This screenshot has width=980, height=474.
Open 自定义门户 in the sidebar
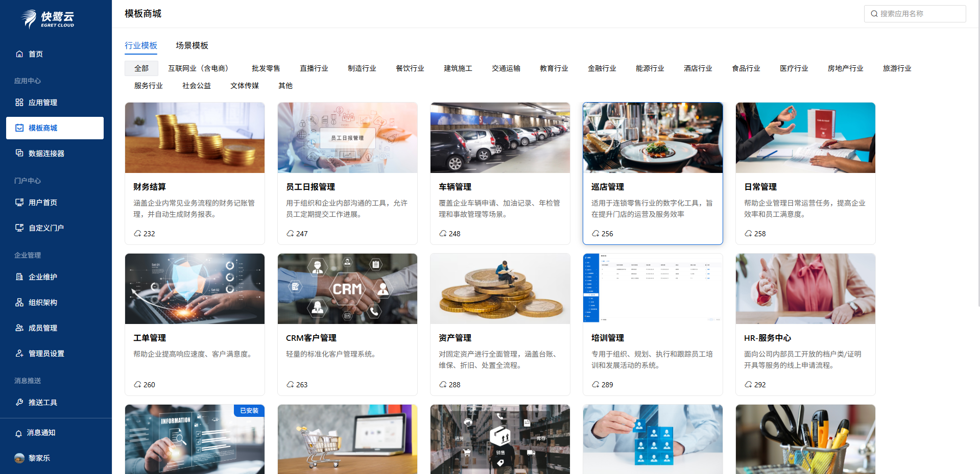(46, 228)
